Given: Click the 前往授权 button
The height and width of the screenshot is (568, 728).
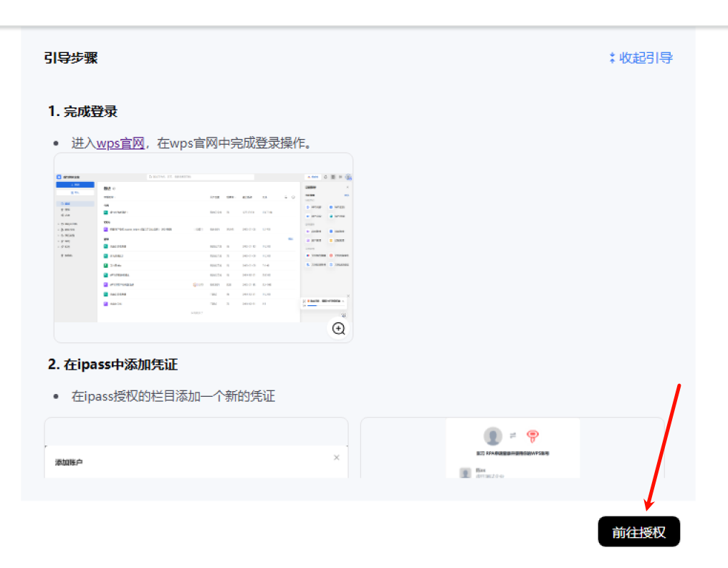Looking at the screenshot, I should tap(638, 531).
